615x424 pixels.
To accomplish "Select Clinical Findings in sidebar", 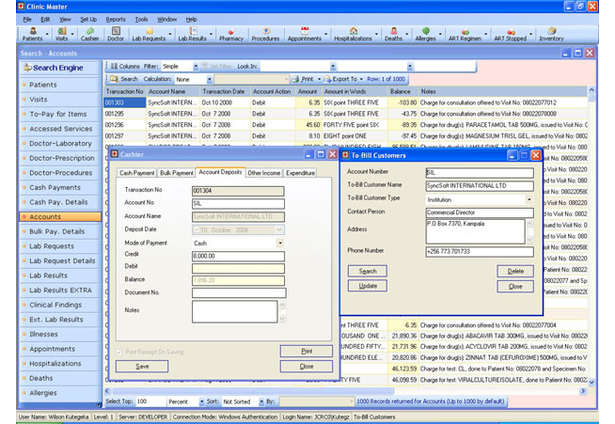I will tap(60, 305).
